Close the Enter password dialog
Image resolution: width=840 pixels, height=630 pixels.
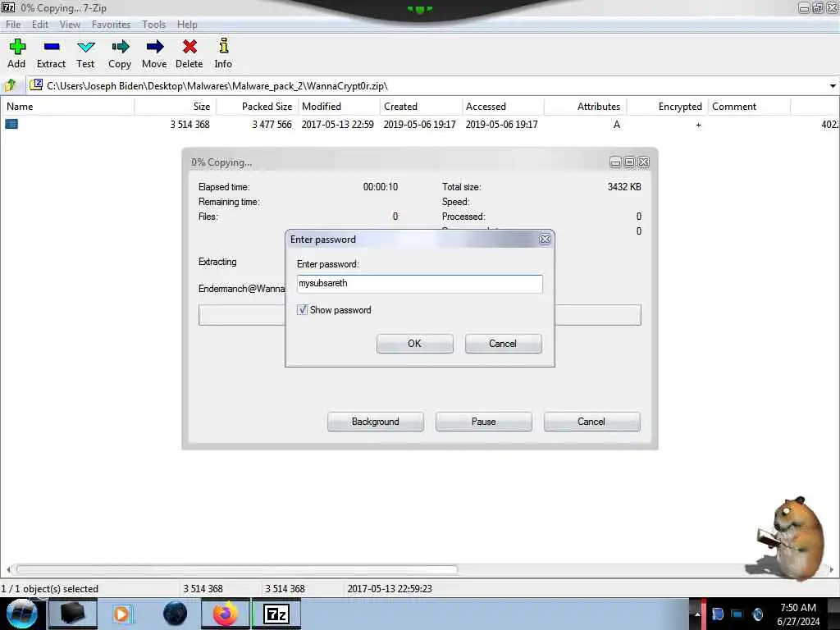545,240
